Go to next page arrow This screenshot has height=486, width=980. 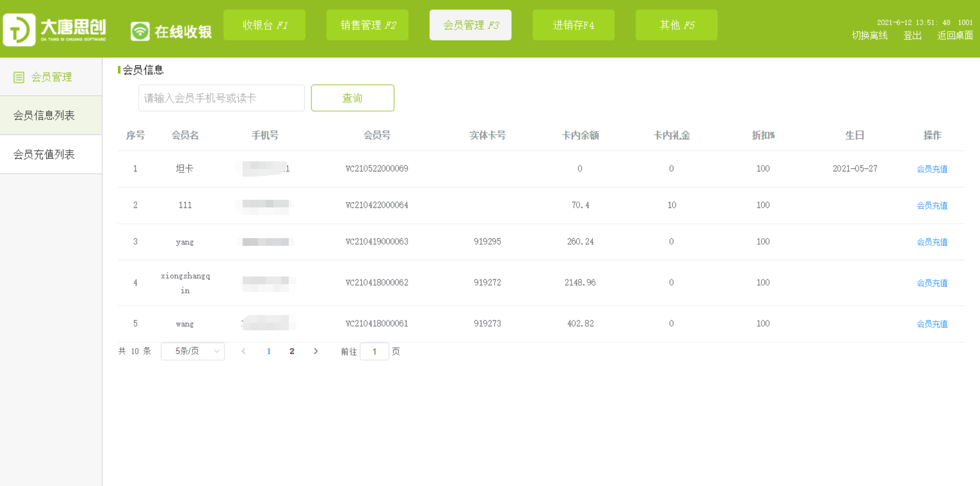[316, 351]
